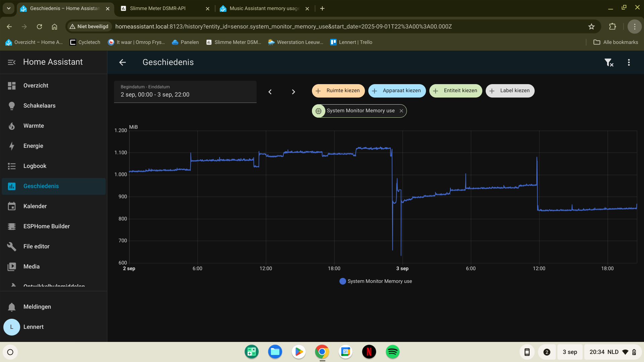Viewport: 644px width, 362px height.
Task: Open the Apparaat kiezen picker
Action: [x=397, y=91]
